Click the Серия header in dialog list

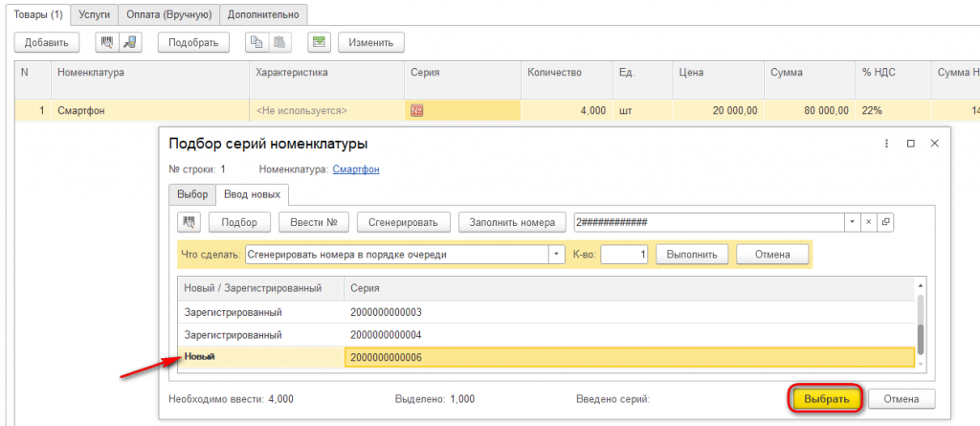tap(629, 288)
